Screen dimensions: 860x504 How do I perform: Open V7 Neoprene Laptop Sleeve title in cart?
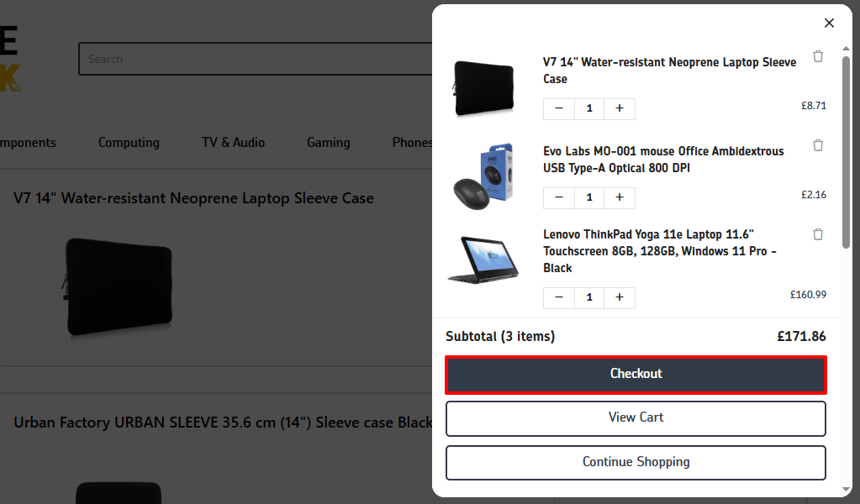tap(669, 71)
